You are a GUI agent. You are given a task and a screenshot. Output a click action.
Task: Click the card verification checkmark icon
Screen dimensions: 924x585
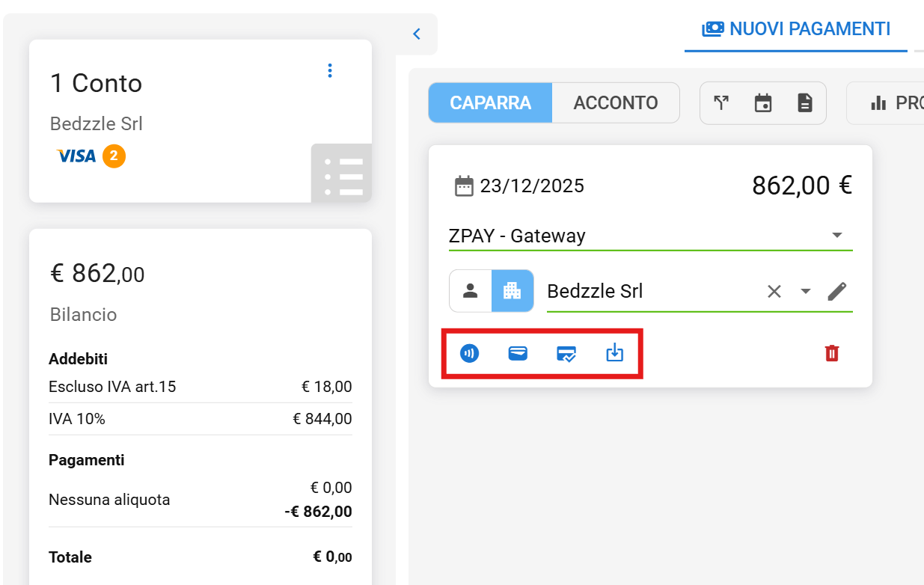pos(566,353)
